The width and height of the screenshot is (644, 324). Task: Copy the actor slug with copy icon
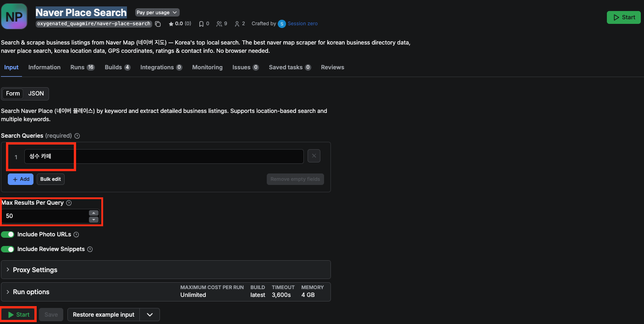point(158,24)
